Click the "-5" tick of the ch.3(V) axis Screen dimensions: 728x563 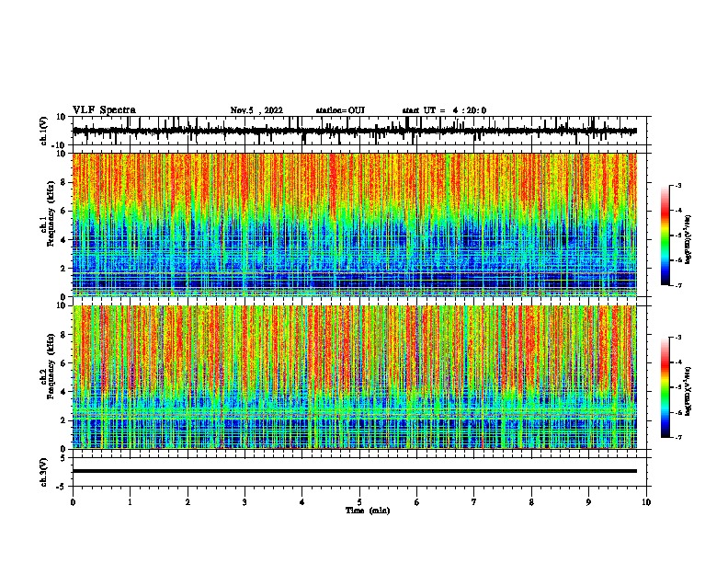coord(63,487)
